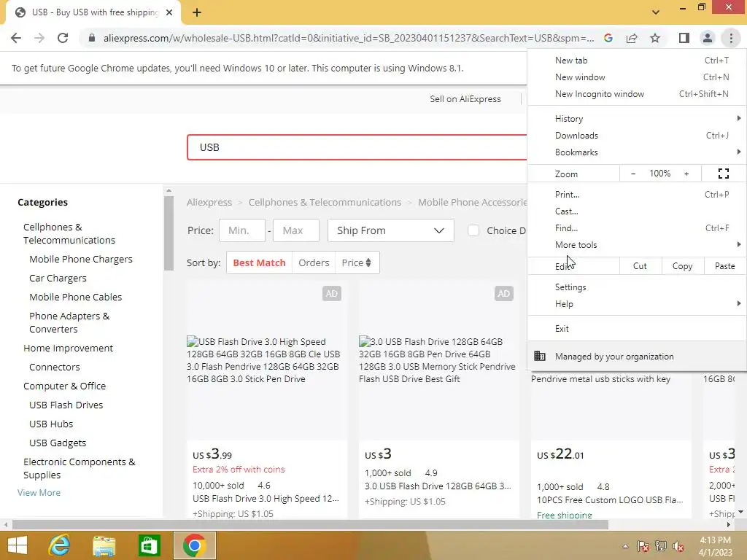
Task: Select Find from Chrome menu
Action: coord(636,228)
